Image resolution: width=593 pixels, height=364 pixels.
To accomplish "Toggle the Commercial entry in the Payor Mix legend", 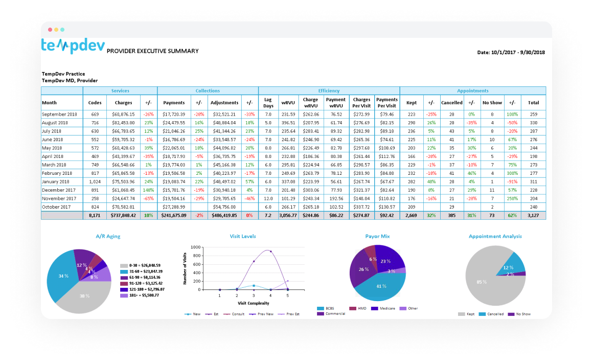I will 320,314.
